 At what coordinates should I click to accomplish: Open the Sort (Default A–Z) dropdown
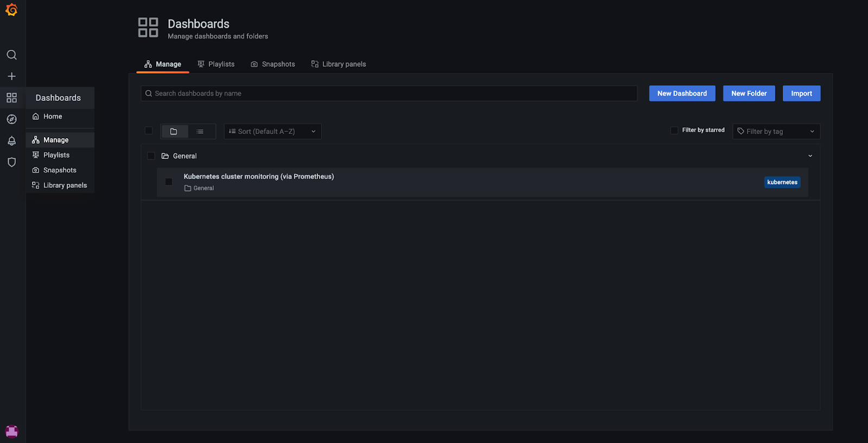coord(272,131)
